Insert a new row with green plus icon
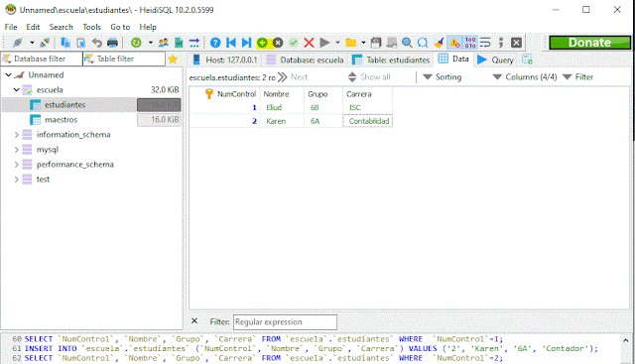This screenshot has height=364, width=635. coord(262,43)
